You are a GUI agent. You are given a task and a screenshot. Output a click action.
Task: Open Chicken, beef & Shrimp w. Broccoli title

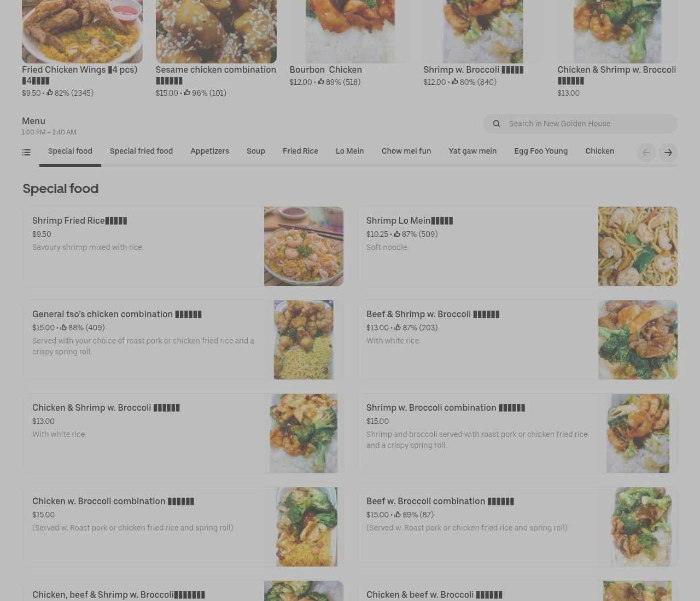[x=119, y=595]
